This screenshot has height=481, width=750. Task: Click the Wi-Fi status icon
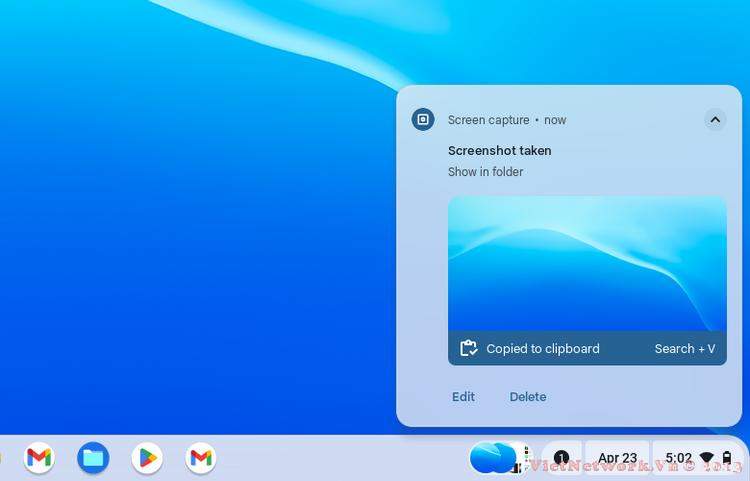click(706, 458)
